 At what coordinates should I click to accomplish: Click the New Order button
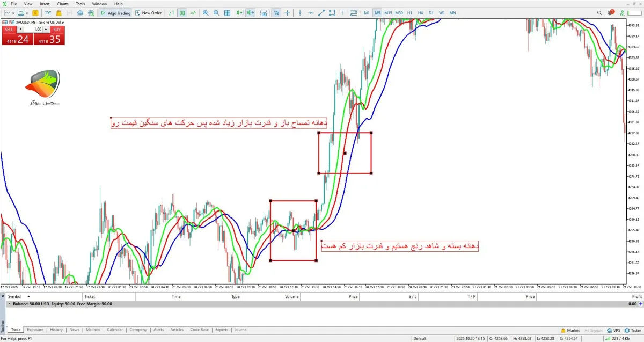coord(148,13)
